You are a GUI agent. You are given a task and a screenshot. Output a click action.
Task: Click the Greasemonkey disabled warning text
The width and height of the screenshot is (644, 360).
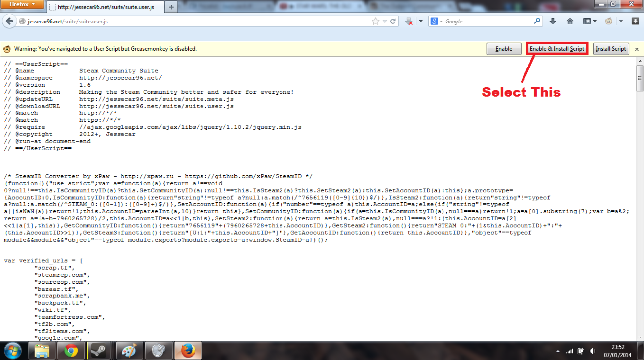(105, 49)
